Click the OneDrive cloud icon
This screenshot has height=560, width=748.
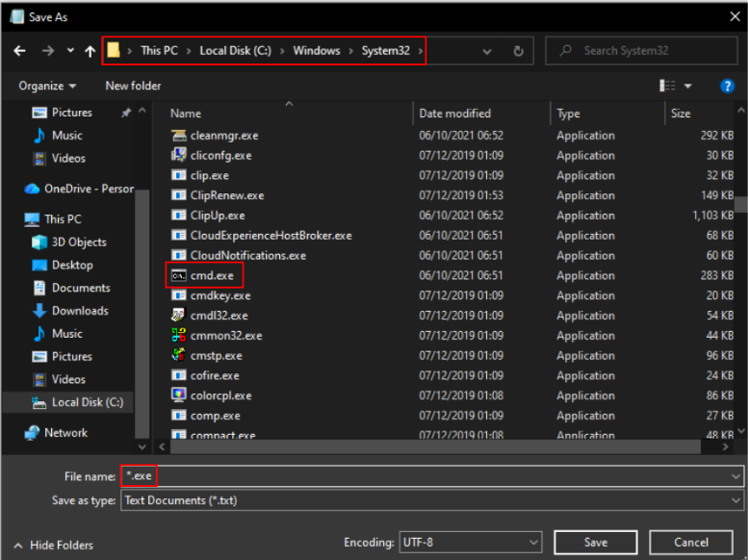tap(32, 189)
